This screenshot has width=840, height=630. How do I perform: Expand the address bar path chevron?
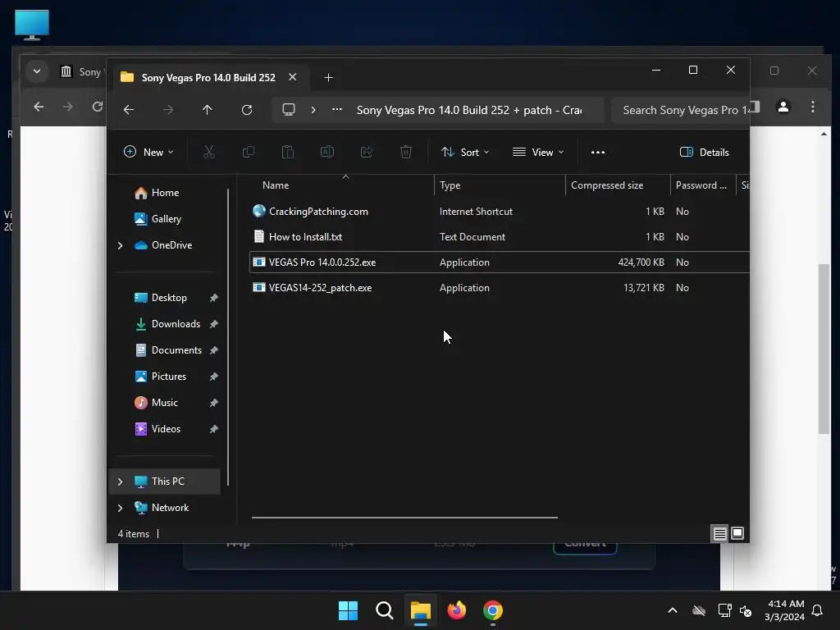coord(313,110)
